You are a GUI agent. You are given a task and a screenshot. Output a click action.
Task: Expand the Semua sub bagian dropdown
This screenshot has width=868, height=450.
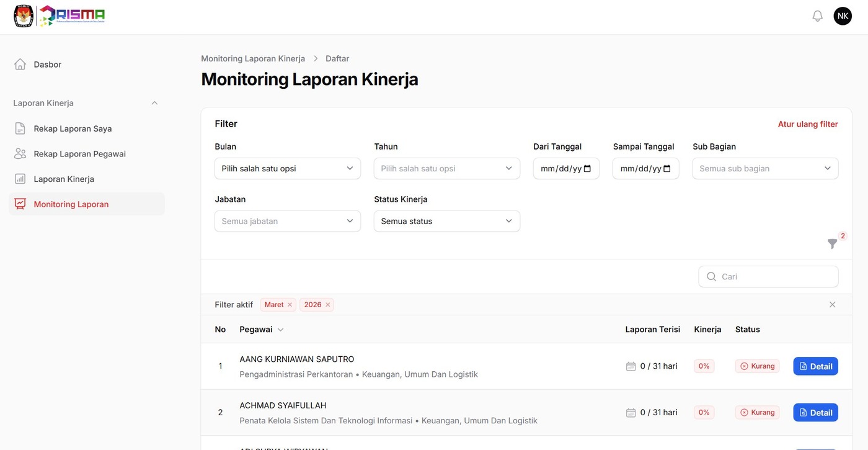point(765,168)
